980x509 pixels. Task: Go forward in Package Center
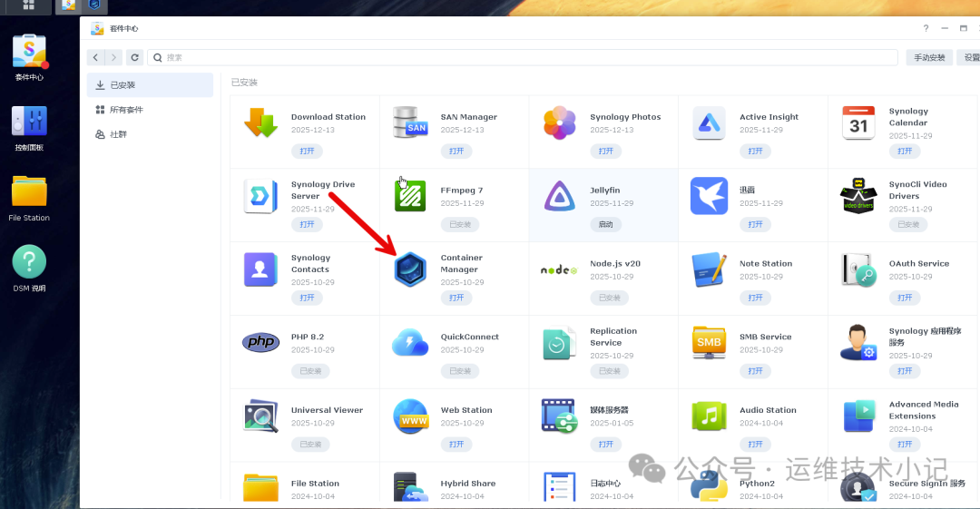tap(113, 57)
